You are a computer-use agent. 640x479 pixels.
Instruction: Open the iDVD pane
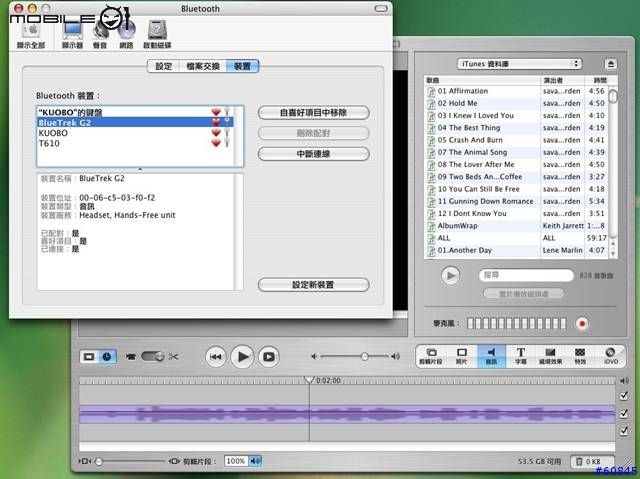point(611,356)
